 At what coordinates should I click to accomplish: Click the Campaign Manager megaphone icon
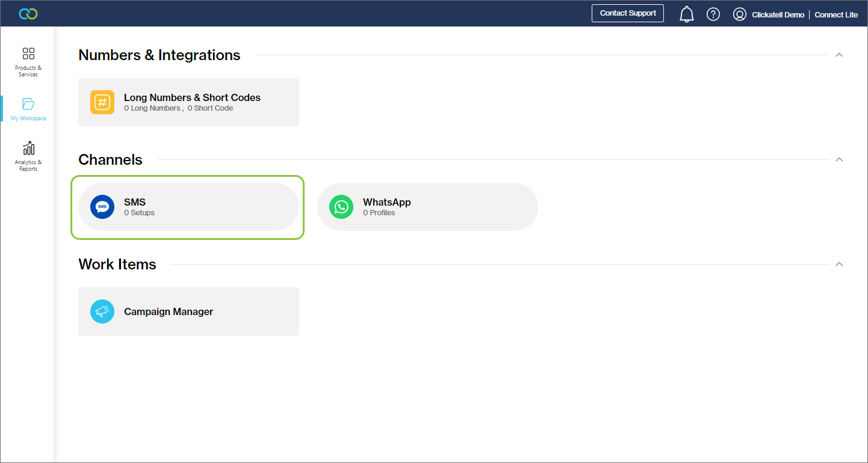tap(102, 311)
